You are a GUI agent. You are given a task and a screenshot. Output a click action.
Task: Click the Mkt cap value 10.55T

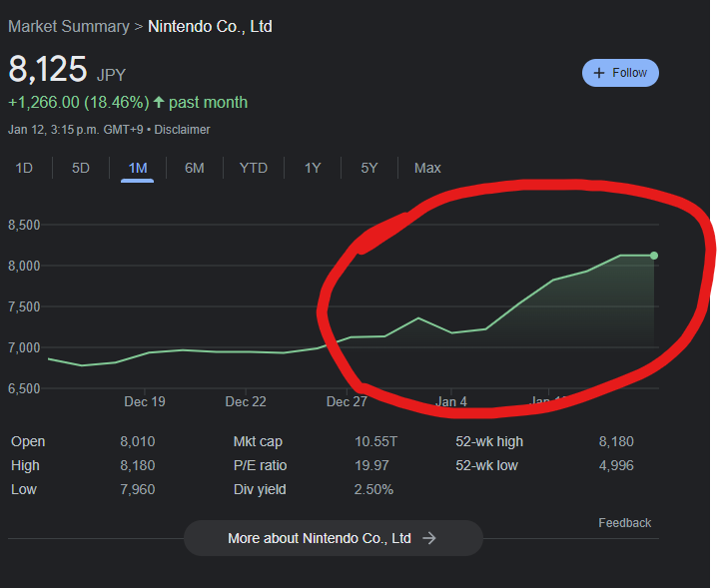(375, 441)
